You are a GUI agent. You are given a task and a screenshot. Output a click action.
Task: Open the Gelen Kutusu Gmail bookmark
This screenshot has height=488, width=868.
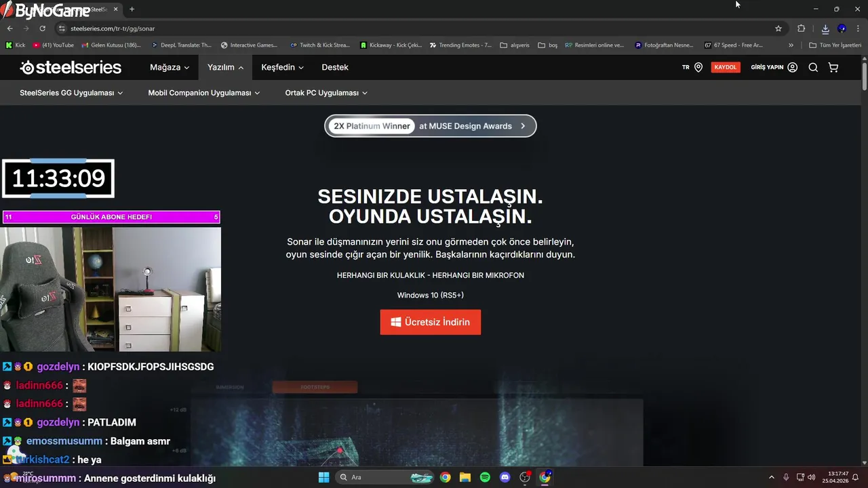tap(111, 45)
